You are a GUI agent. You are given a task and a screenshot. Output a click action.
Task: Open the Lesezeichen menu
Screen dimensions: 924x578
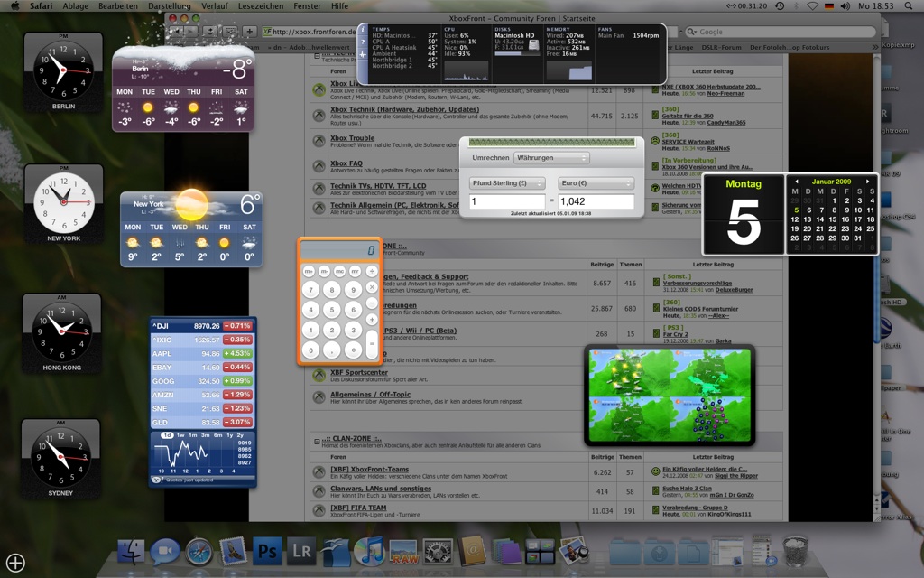click(261, 6)
